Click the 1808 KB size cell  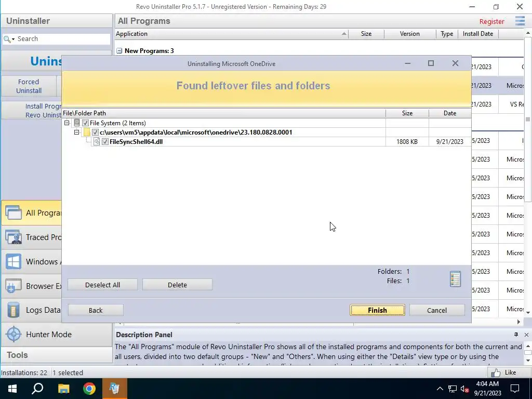pyautogui.click(x=407, y=141)
